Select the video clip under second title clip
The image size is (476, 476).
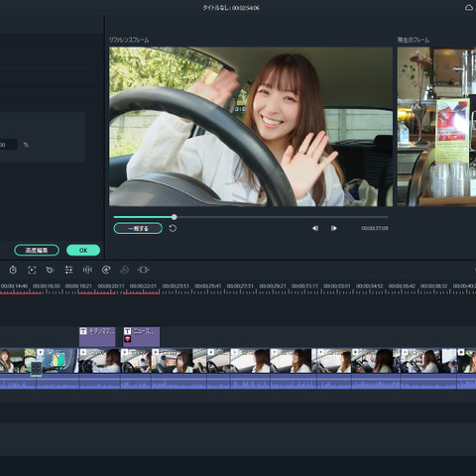pyautogui.click(x=136, y=368)
